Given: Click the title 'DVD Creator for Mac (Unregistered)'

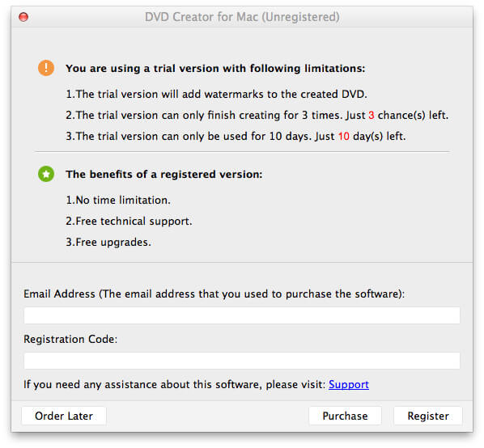Looking at the screenshot, I should coord(242,17).
